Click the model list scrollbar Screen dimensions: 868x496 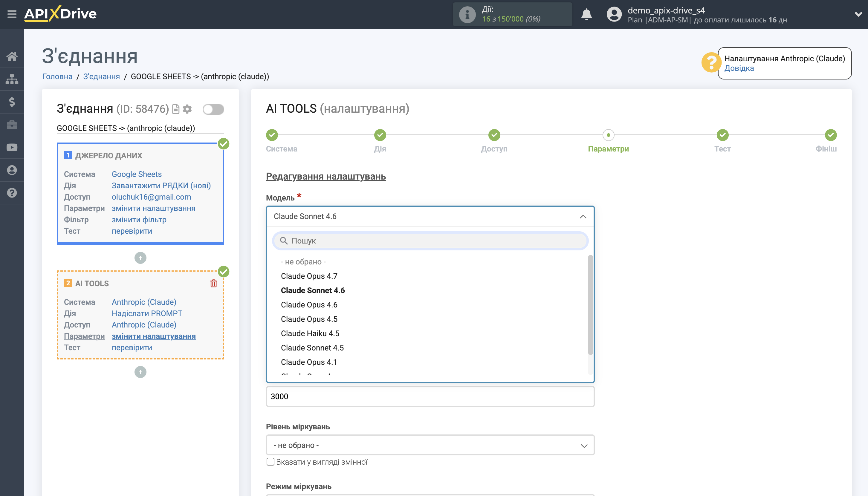(x=590, y=305)
